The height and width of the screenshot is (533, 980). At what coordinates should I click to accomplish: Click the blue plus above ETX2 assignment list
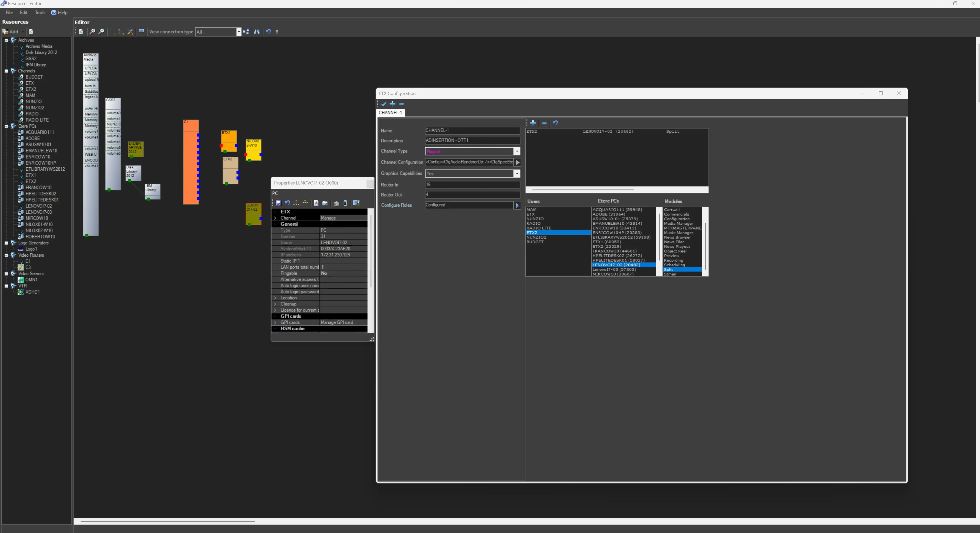pos(533,123)
